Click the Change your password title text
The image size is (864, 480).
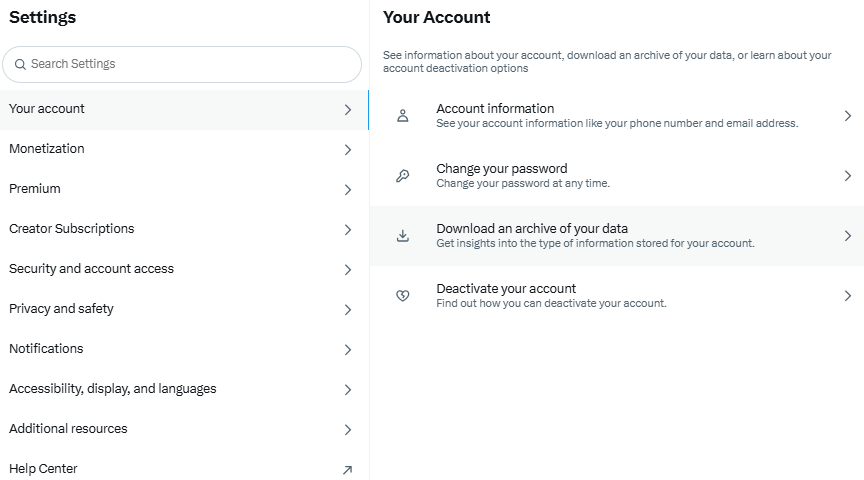click(501, 169)
